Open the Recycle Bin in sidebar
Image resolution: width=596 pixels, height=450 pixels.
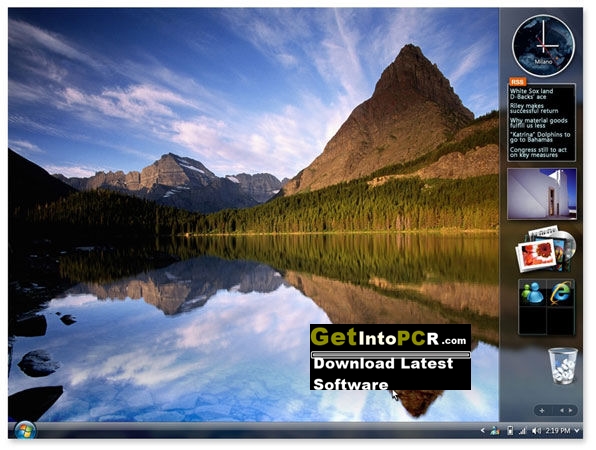tap(563, 366)
